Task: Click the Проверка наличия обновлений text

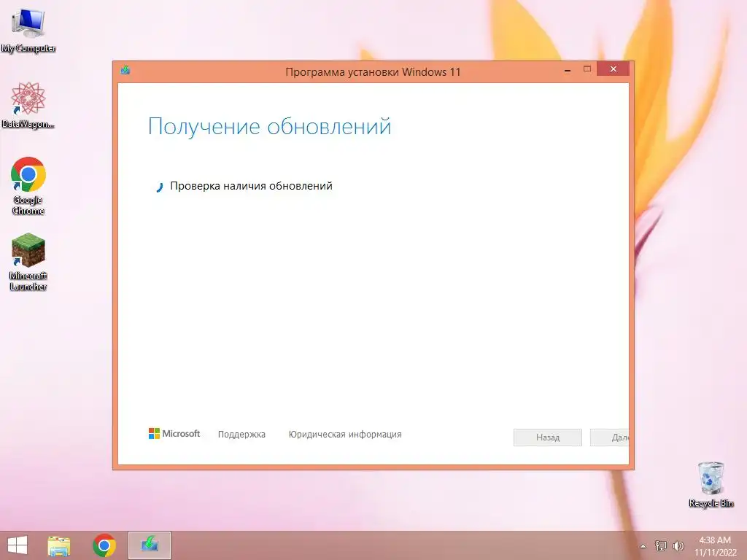Action: click(x=251, y=186)
